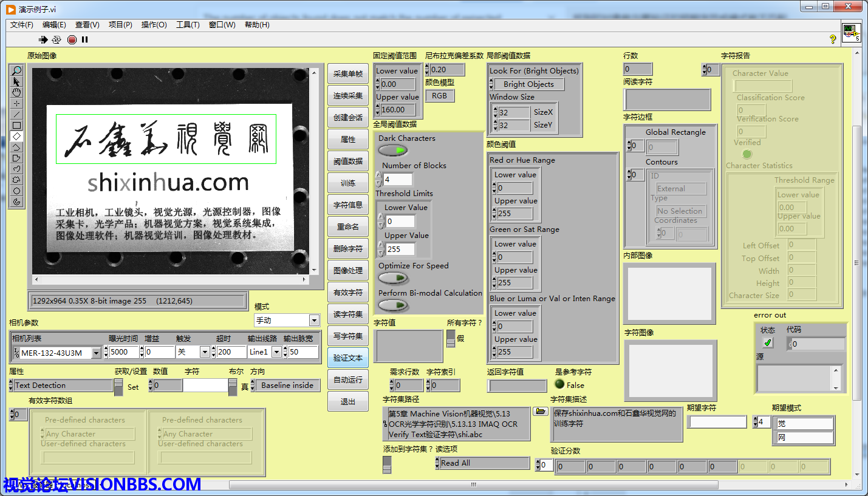Click folder browse icon beside 字符集路径
The height and width of the screenshot is (496, 868).
point(539,412)
